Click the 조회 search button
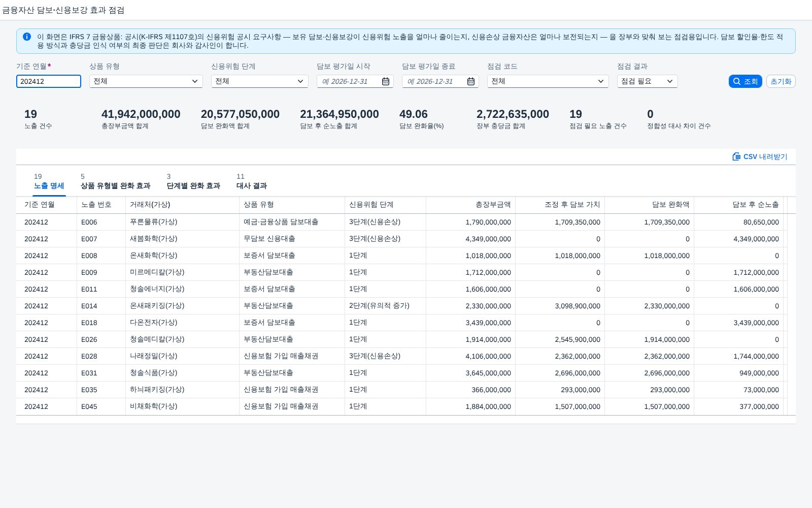The image size is (812, 508). tap(745, 81)
